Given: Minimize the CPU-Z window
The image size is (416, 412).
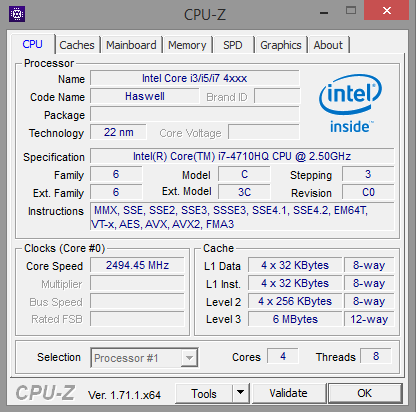Looking at the screenshot, I should [324, 13].
